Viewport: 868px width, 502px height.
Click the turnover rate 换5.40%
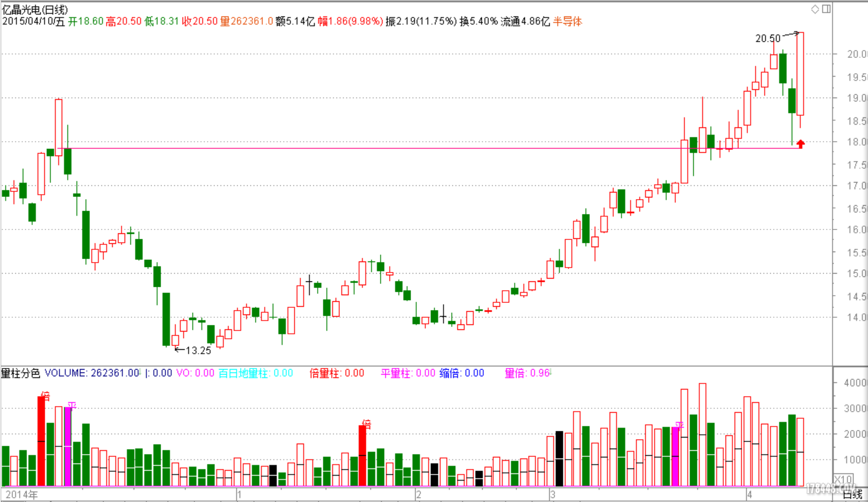click(479, 22)
